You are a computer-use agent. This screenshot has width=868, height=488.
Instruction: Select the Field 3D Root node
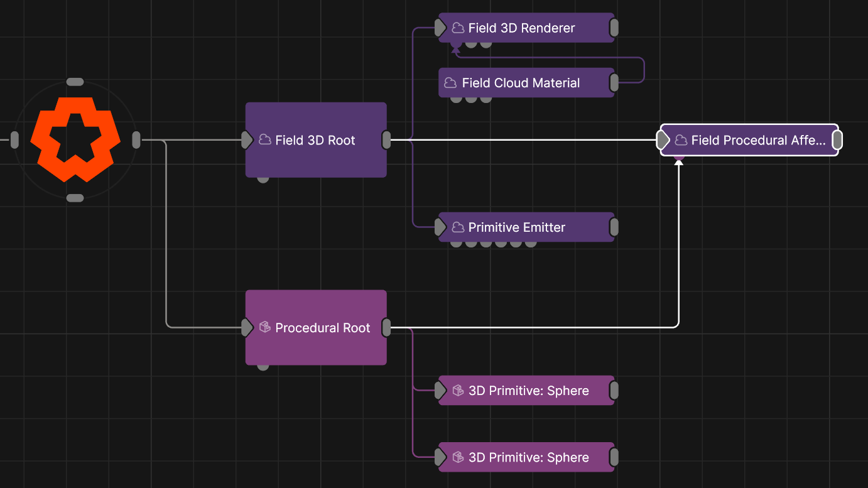[315, 157]
